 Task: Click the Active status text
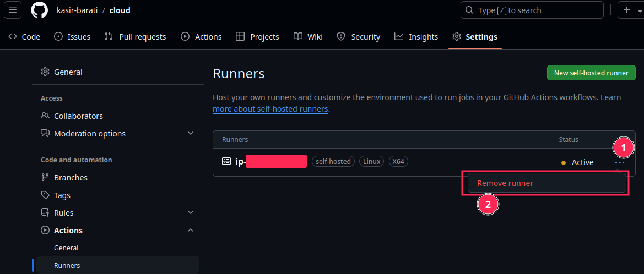(582, 162)
